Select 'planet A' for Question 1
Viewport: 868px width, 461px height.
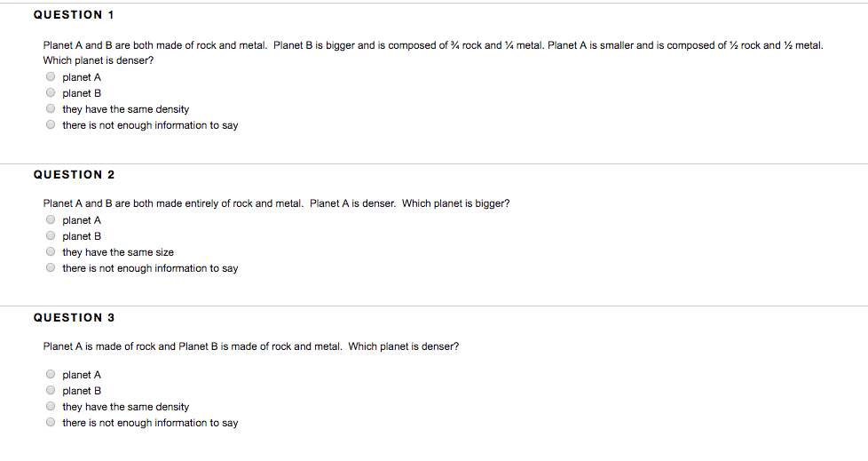tap(51, 76)
